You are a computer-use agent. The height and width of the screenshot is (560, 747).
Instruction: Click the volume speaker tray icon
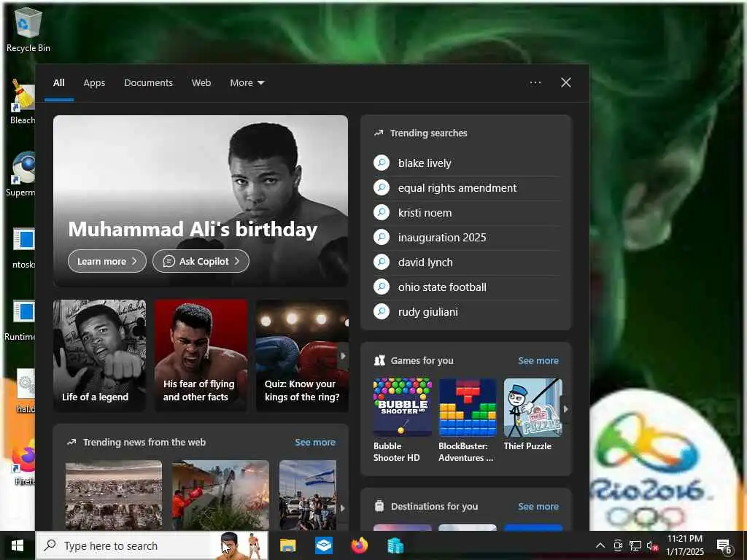652,545
